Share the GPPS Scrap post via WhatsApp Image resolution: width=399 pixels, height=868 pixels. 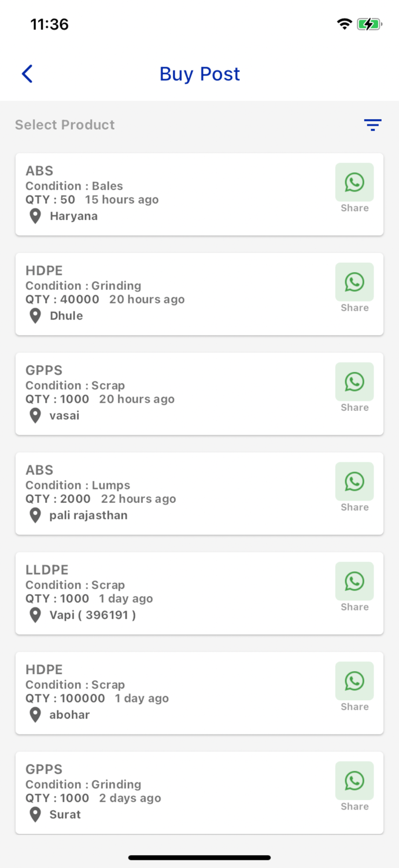coord(354,381)
